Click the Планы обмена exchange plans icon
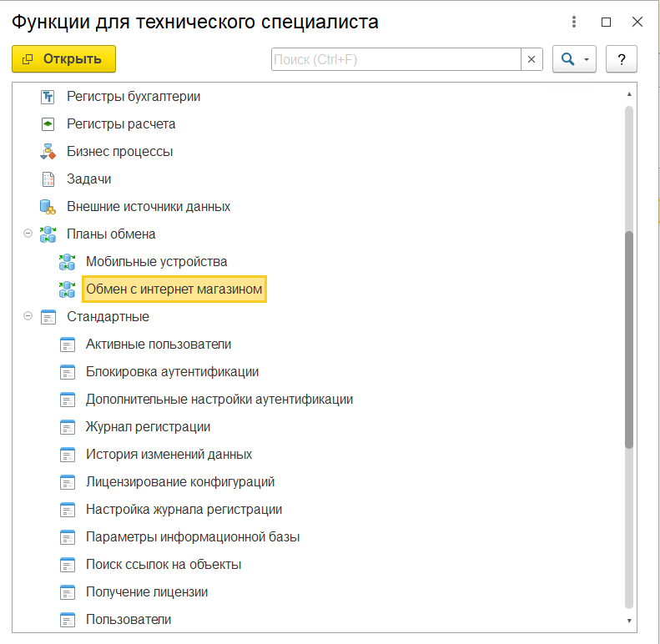 pos(48,234)
